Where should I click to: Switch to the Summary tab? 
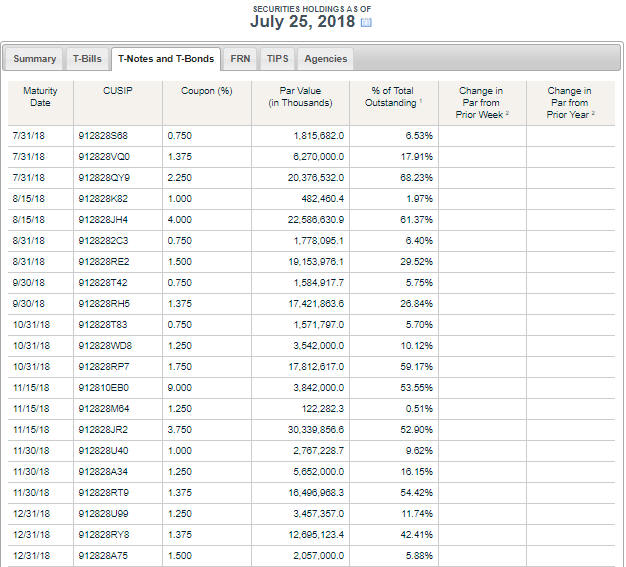(x=35, y=59)
